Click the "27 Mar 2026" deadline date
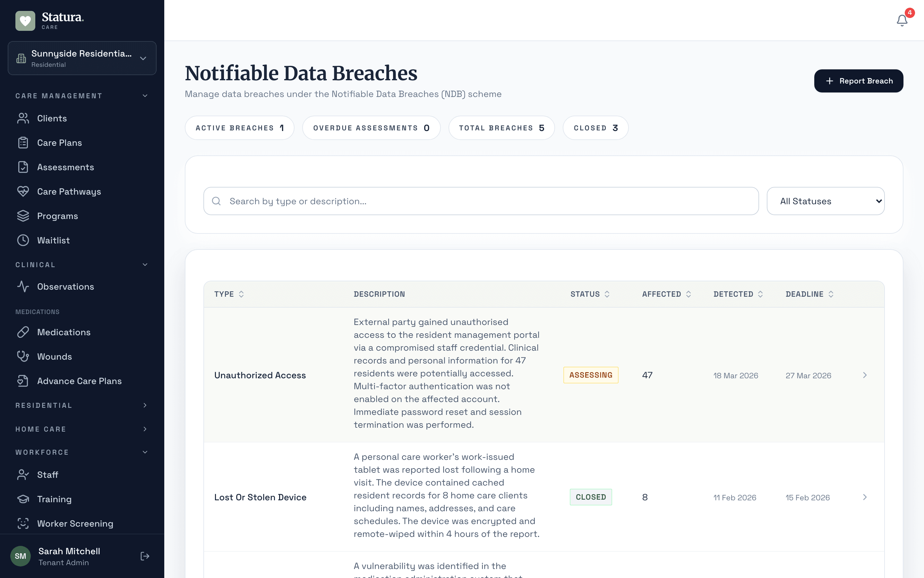924x578 pixels. pos(808,375)
